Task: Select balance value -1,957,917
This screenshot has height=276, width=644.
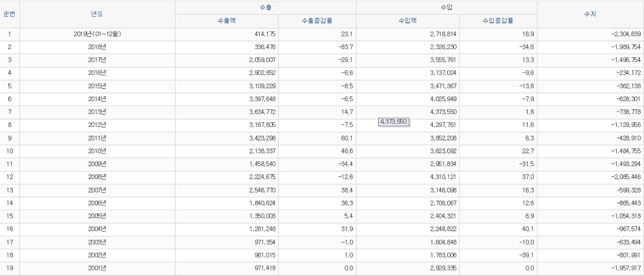Action: (x=626, y=268)
